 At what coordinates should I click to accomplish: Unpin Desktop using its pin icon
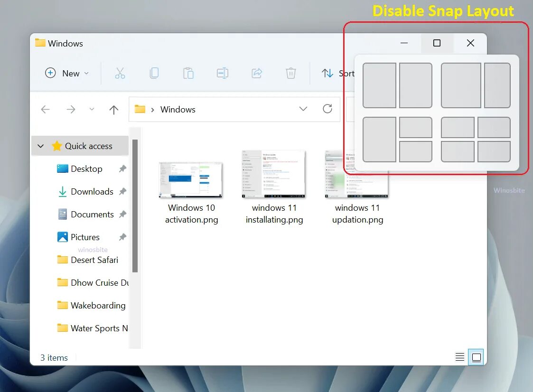click(x=123, y=168)
